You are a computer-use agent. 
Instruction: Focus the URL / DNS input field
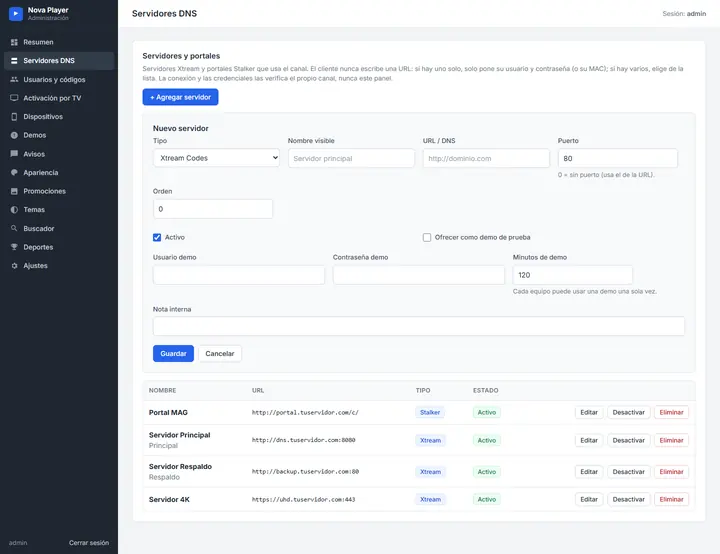click(x=486, y=158)
